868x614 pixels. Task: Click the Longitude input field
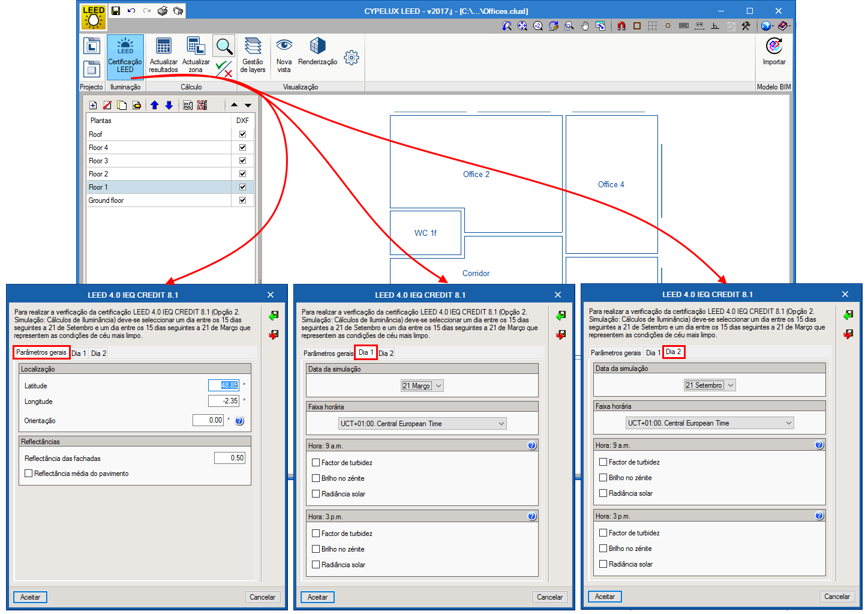click(x=224, y=401)
